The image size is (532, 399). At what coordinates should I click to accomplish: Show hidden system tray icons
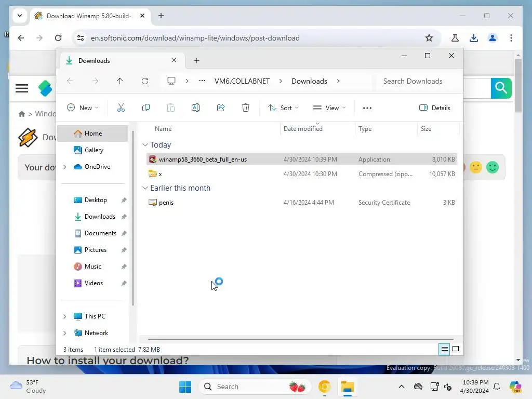pos(402,387)
